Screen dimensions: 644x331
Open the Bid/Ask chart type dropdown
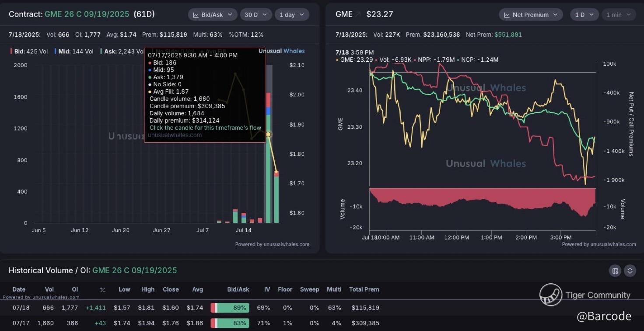[213, 14]
